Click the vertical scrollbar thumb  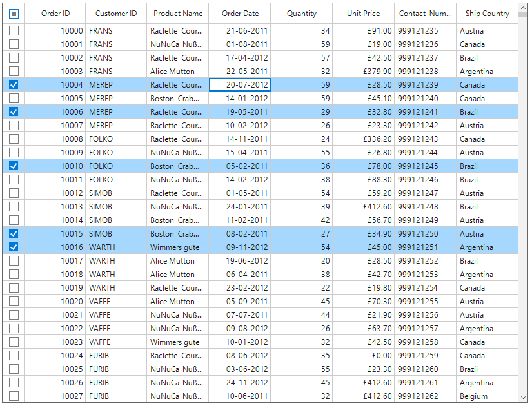tap(523, 15)
